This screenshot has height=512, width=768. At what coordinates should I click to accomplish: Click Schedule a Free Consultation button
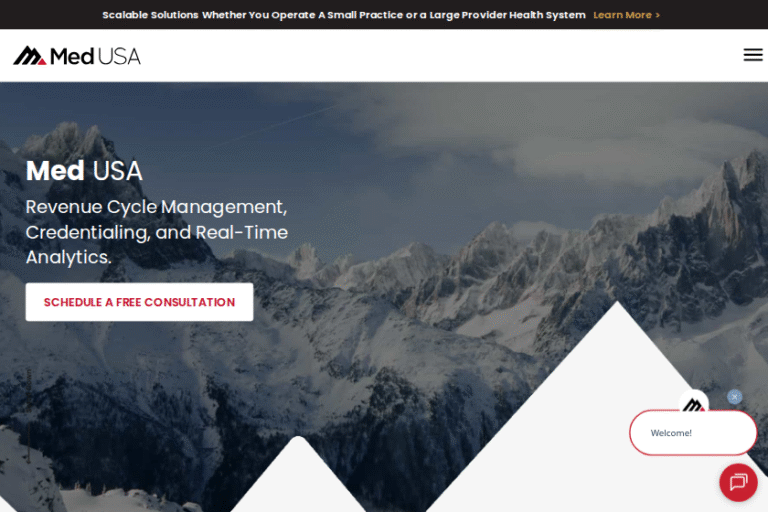pos(140,302)
